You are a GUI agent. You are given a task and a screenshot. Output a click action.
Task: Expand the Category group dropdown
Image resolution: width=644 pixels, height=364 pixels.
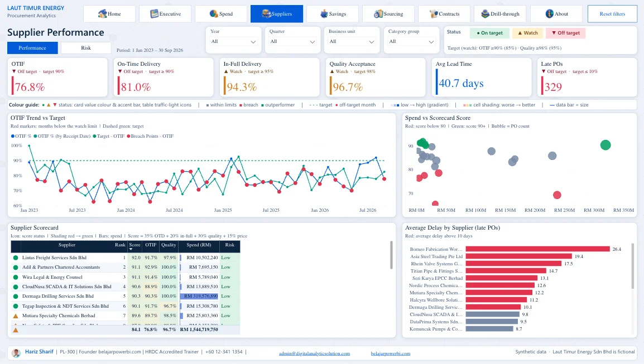tap(411, 41)
